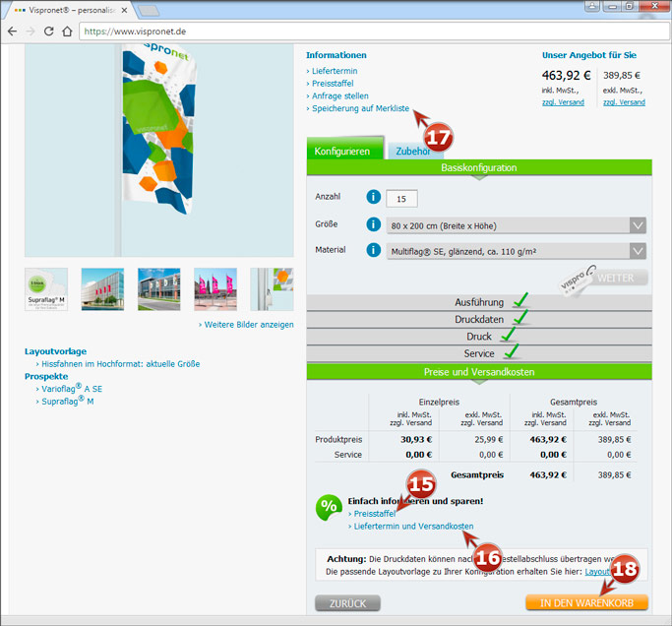
Task: Click the Gesamtpreis 463,92 € total value
Action: (548, 475)
